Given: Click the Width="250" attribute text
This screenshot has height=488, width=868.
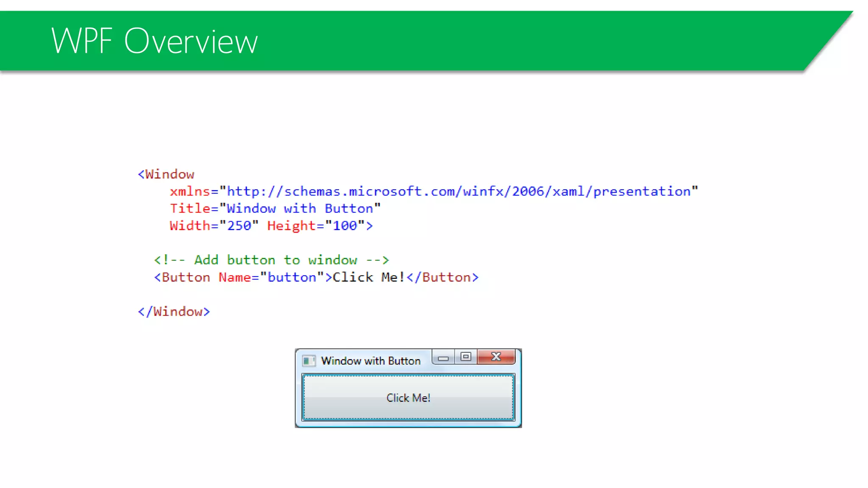Looking at the screenshot, I should (214, 226).
